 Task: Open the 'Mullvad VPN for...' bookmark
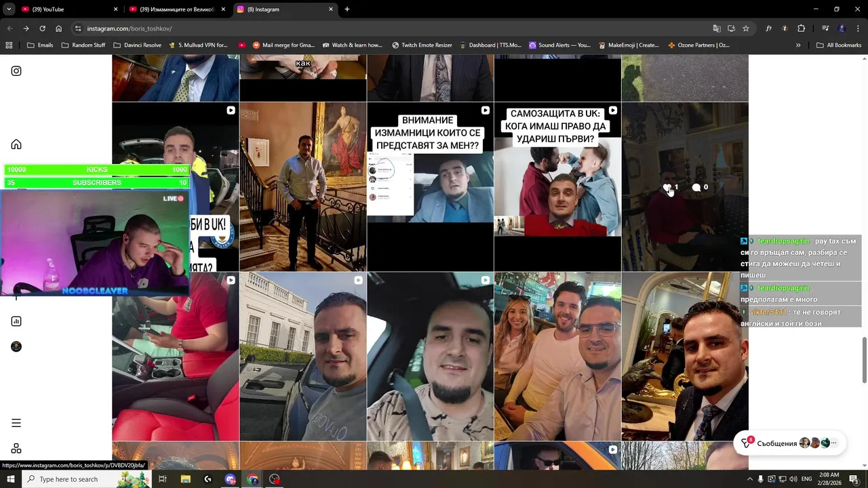coord(198,45)
